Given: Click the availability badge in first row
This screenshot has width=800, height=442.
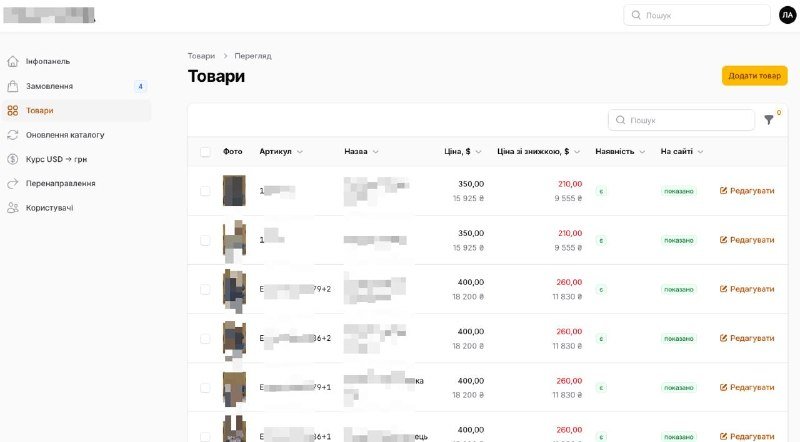Looking at the screenshot, I should [601, 191].
